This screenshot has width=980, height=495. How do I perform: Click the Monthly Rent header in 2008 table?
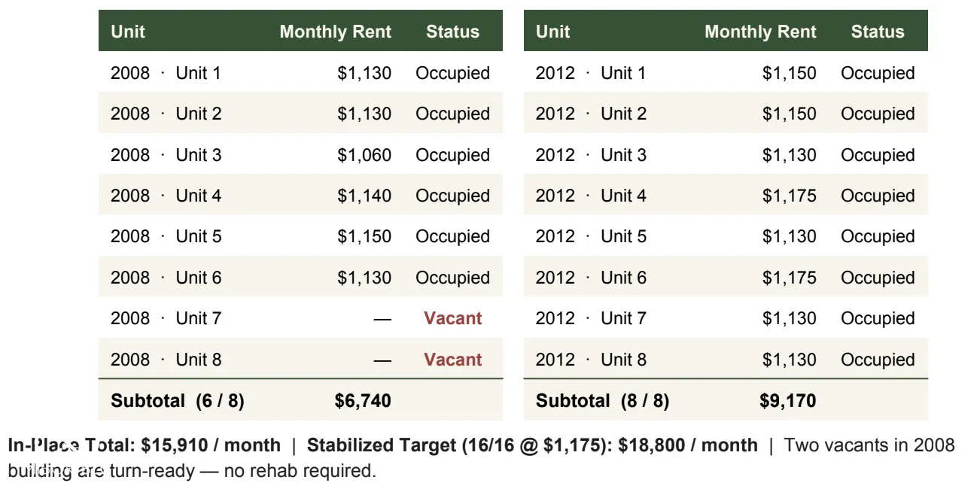(x=336, y=32)
